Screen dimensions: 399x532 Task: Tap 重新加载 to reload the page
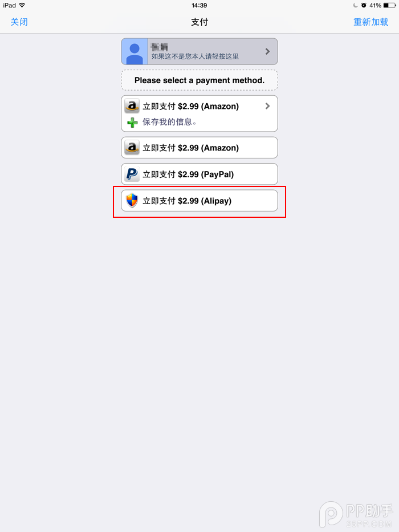coord(371,22)
